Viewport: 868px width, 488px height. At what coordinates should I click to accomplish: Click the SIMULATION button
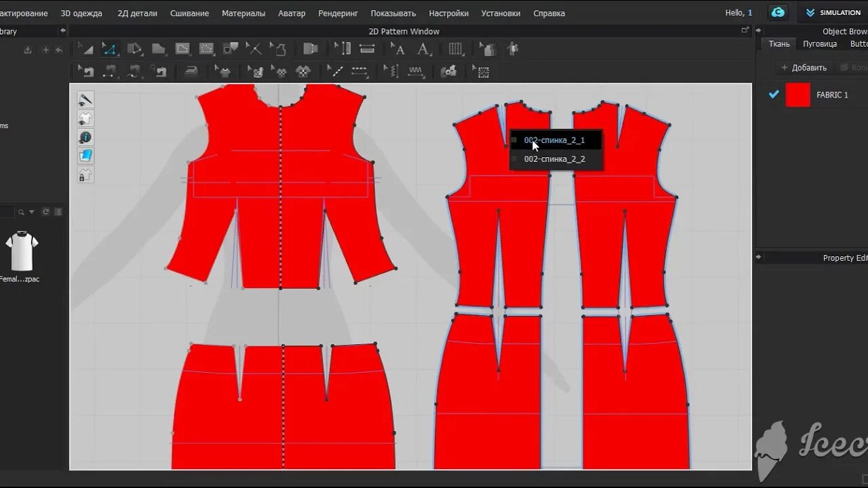coord(833,12)
